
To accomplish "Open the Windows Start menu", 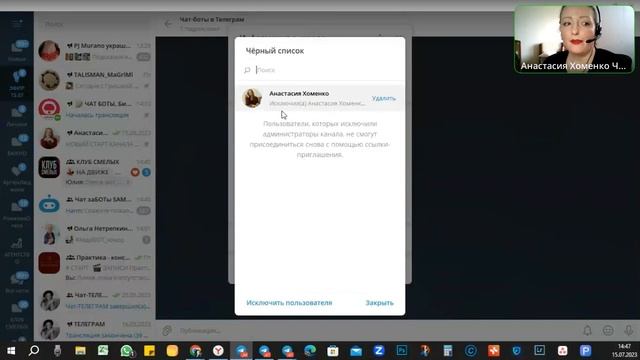I will coord(11,351).
